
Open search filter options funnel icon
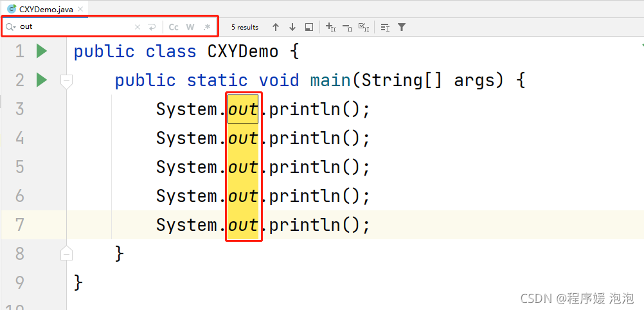(402, 27)
